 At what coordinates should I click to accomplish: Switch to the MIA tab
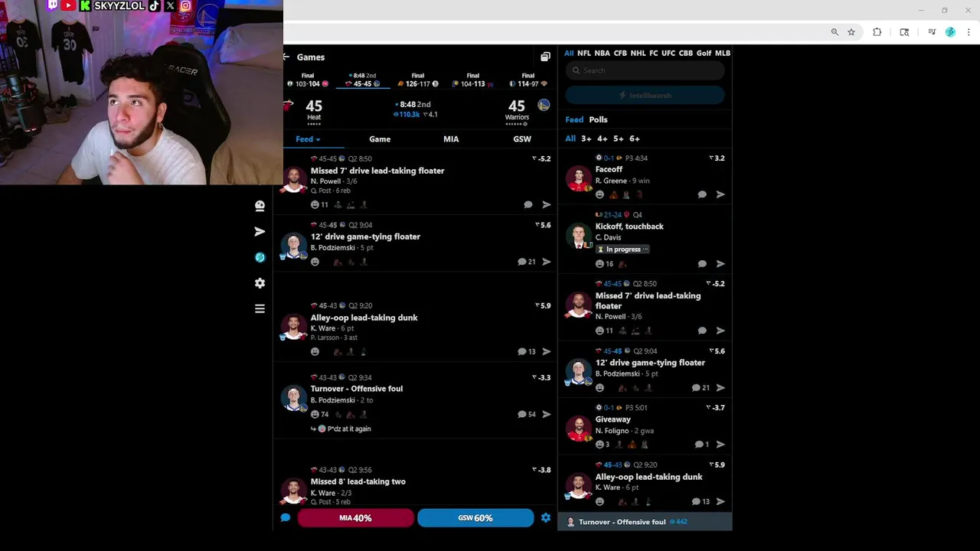pos(451,139)
